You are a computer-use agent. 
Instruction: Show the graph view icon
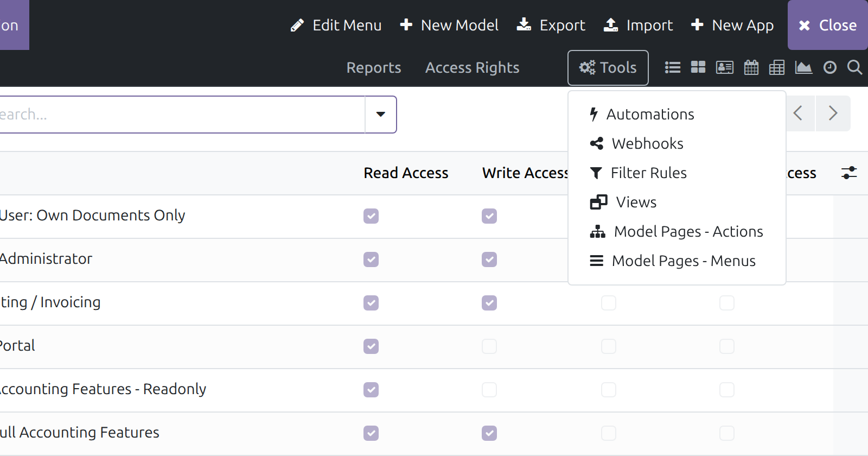(803, 67)
